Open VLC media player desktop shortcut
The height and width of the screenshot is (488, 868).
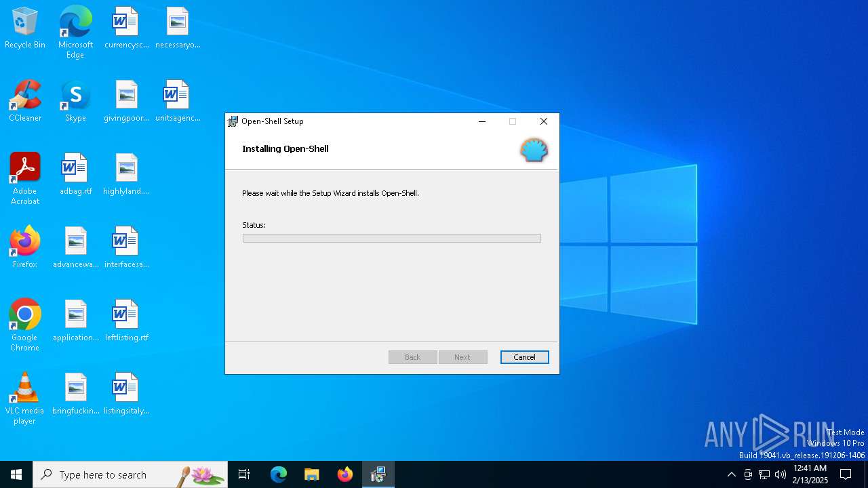point(25,399)
